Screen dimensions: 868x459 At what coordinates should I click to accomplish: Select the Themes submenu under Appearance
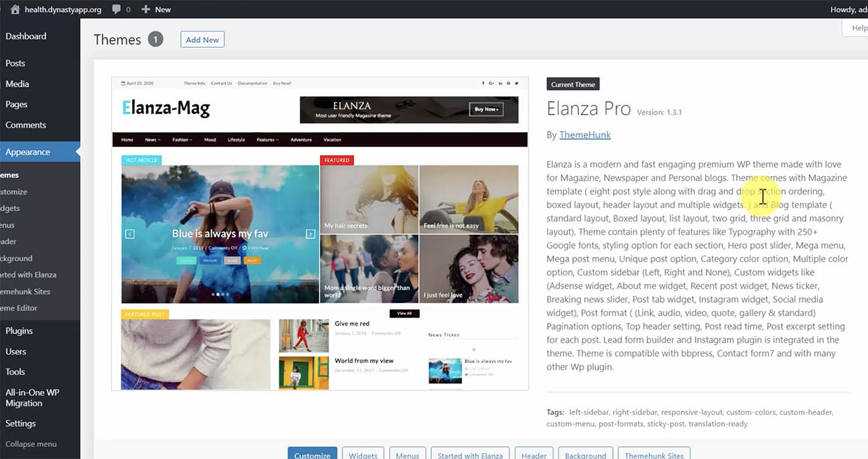point(9,175)
